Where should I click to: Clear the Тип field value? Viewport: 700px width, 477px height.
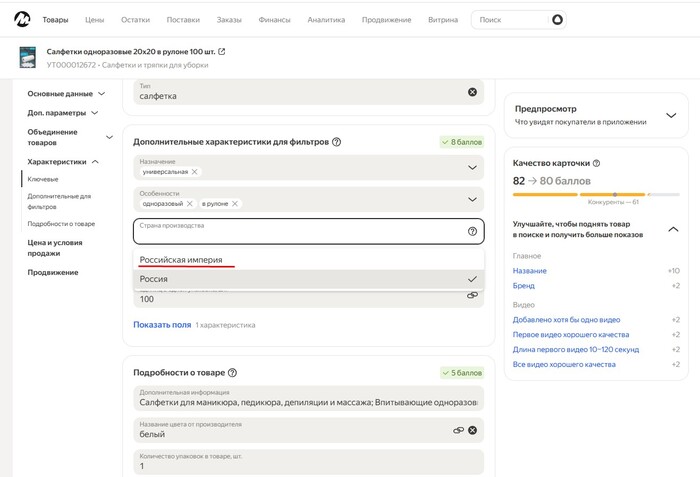472,92
